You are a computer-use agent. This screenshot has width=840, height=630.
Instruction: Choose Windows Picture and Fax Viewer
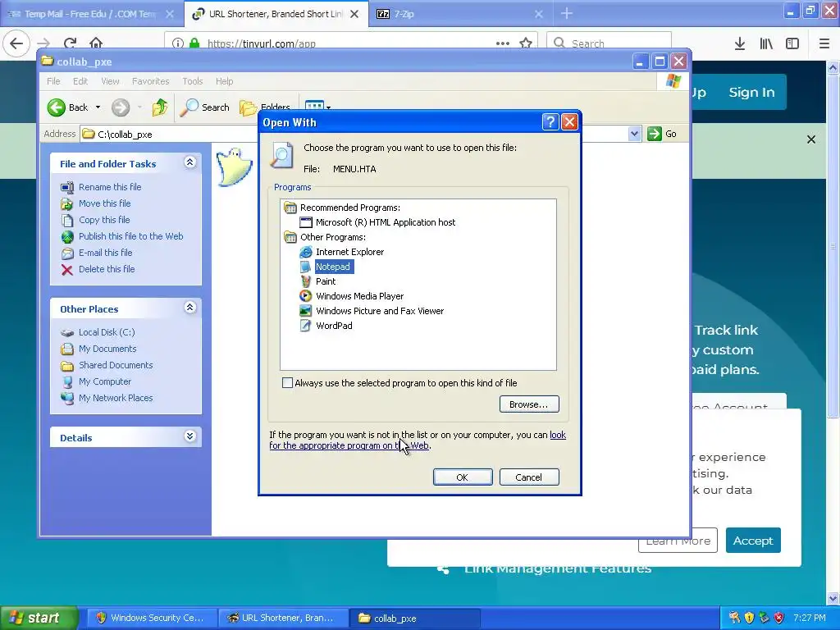tap(380, 311)
